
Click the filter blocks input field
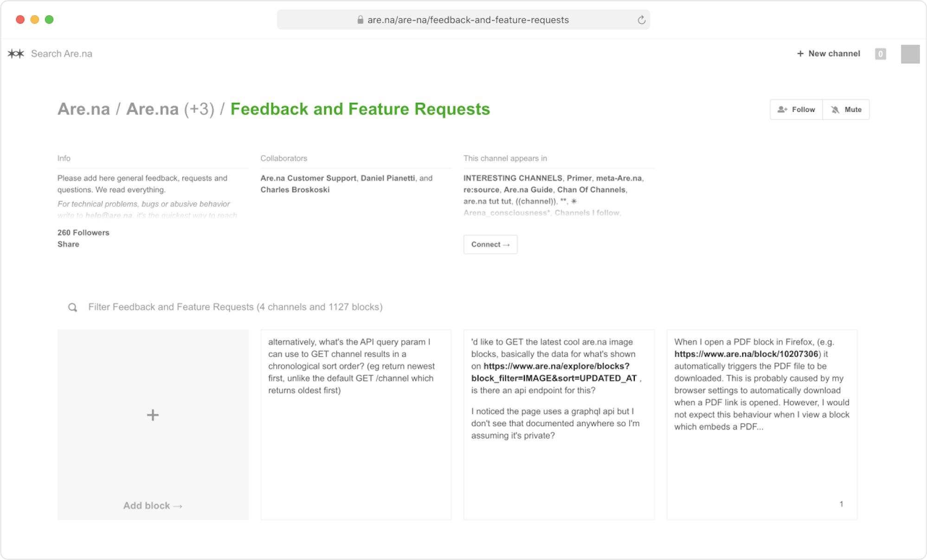click(235, 307)
